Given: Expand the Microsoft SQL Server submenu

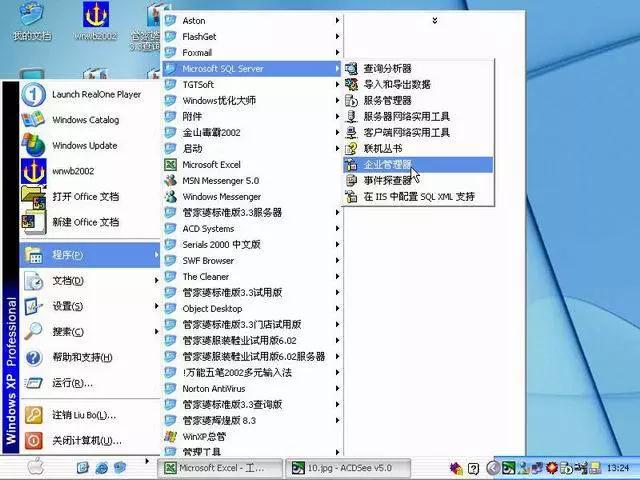Looking at the screenshot, I should pos(337,68).
